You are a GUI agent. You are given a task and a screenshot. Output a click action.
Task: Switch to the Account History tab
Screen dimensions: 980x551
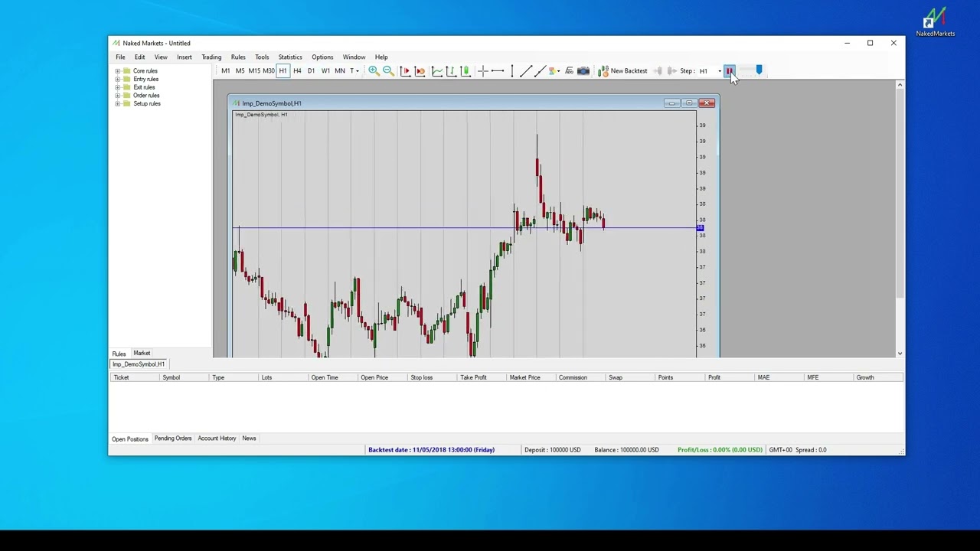click(217, 439)
